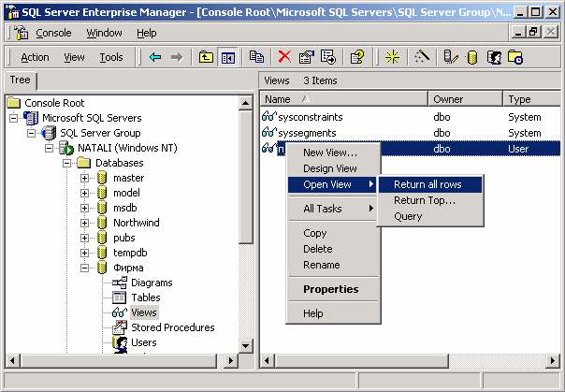Sort by the Owner column header

[465, 99]
